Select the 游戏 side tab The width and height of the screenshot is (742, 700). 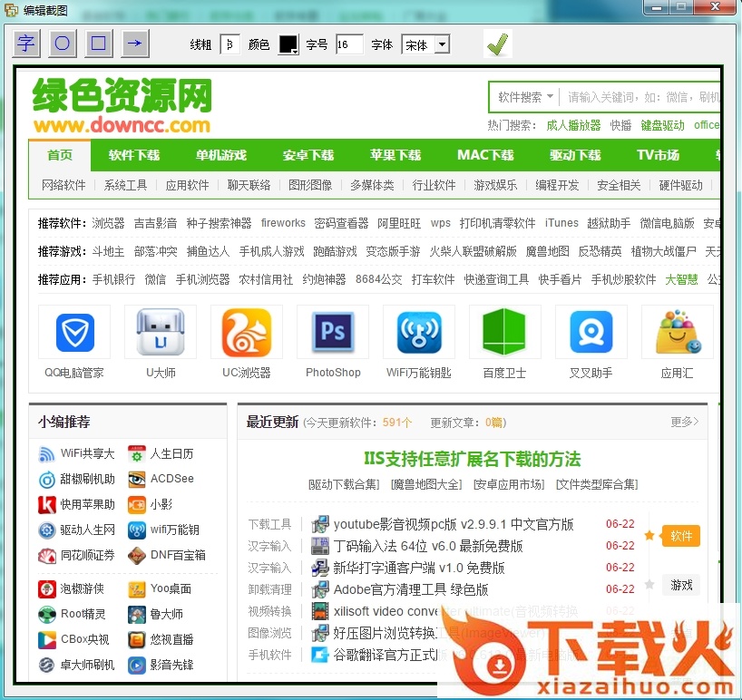coord(681,586)
